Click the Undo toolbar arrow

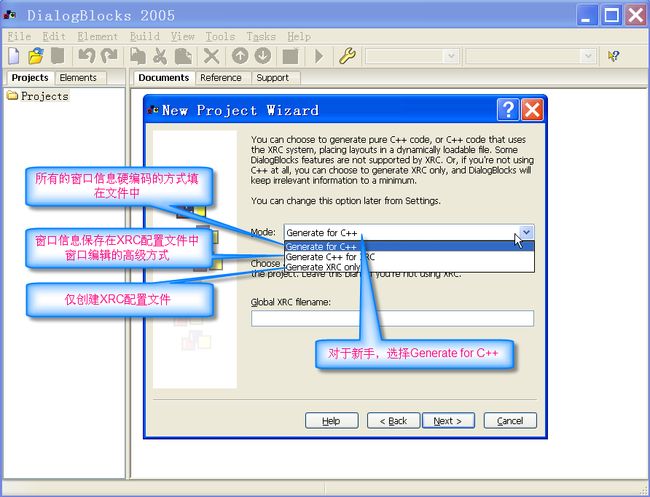87,56
